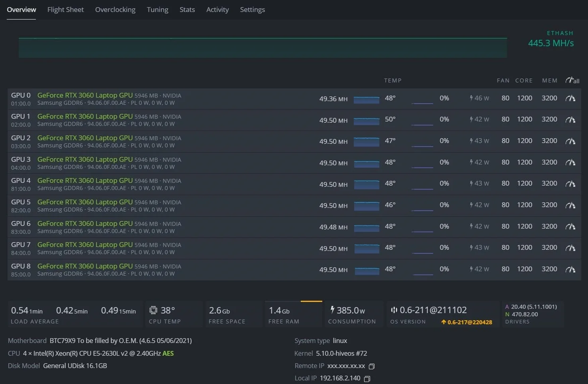View the Activity tab
Image resolution: width=588 pixels, height=384 pixels.
[x=218, y=10]
